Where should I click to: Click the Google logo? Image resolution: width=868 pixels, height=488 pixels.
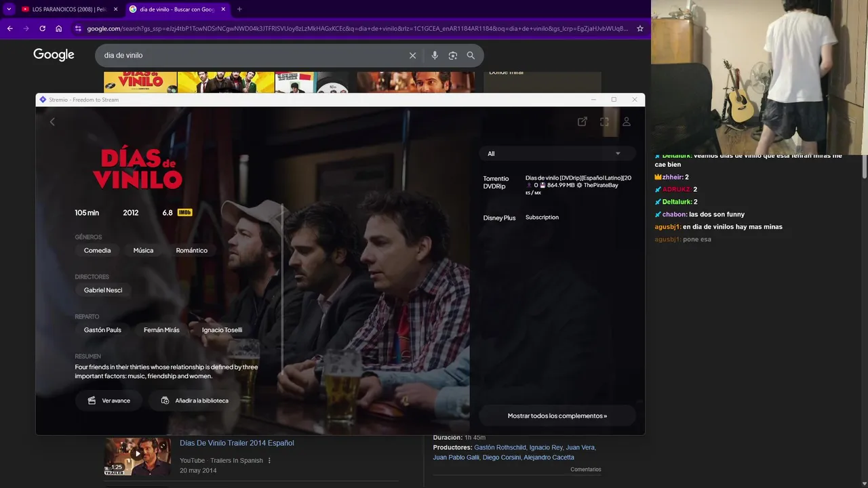tap(54, 55)
